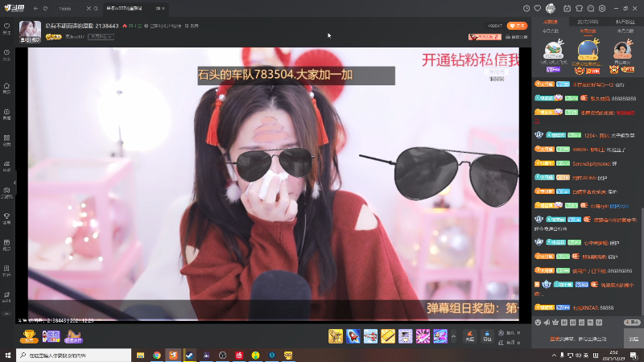
Task: Open the gold trophy activity icon
Action: click(x=29, y=336)
